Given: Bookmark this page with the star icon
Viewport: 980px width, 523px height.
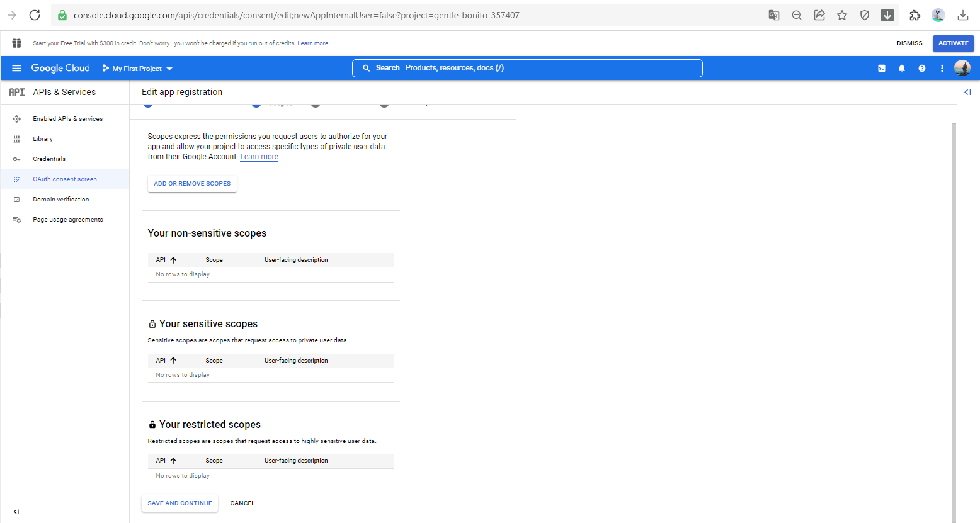Looking at the screenshot, I should tap(842, 15).
